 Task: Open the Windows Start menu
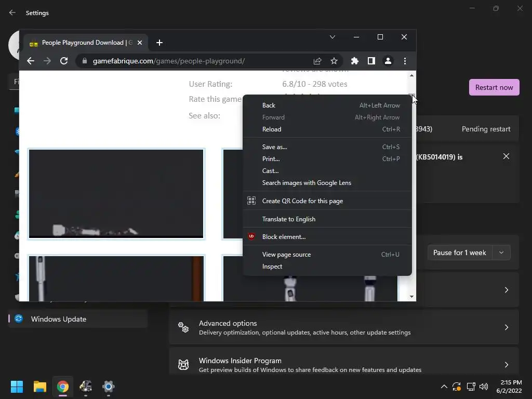pyautogui.click(x=17, y=387)
